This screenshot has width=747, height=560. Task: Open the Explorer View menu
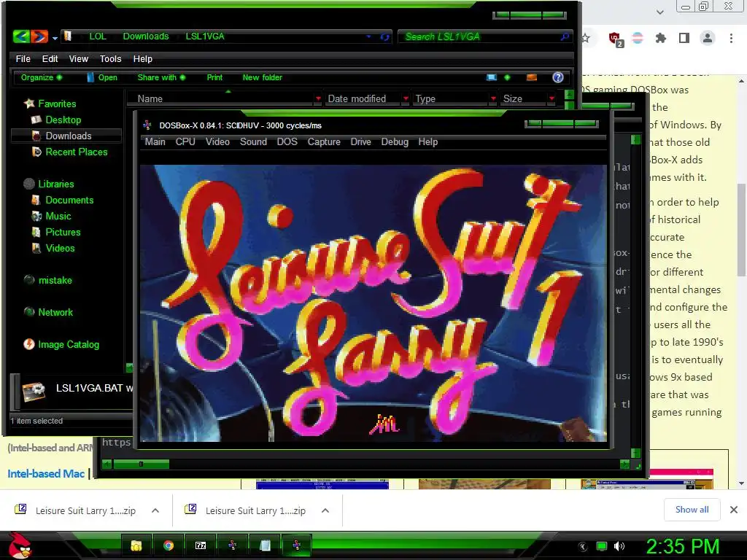(x=79, y=58)
